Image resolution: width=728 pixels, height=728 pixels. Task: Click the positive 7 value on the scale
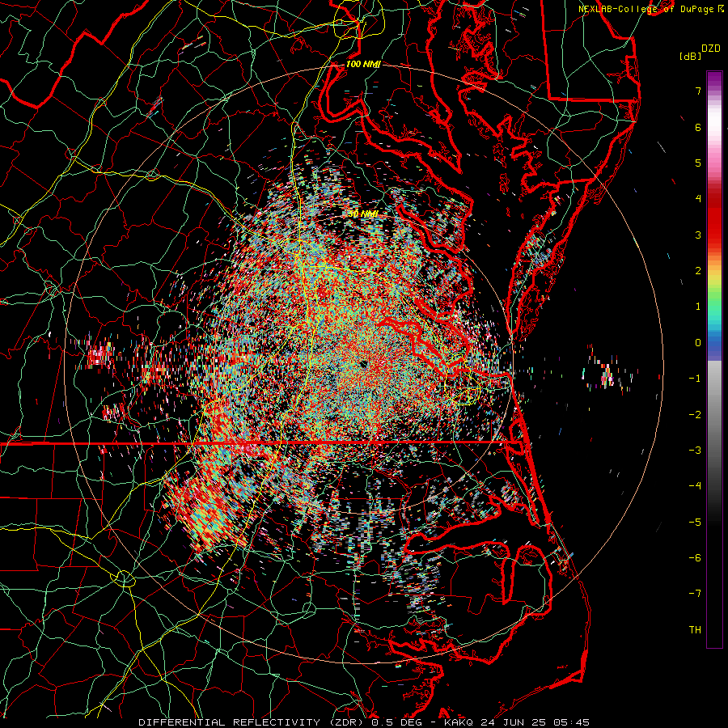(698, 91)
